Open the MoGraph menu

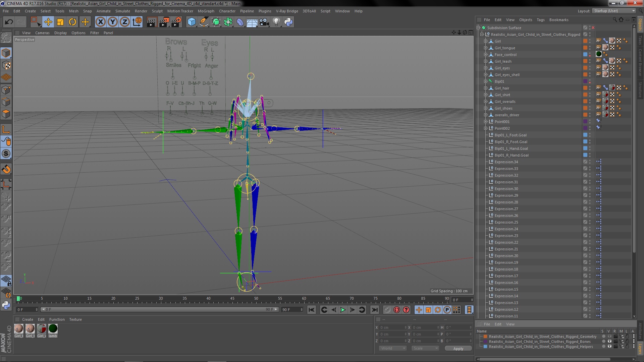[206, 11]
